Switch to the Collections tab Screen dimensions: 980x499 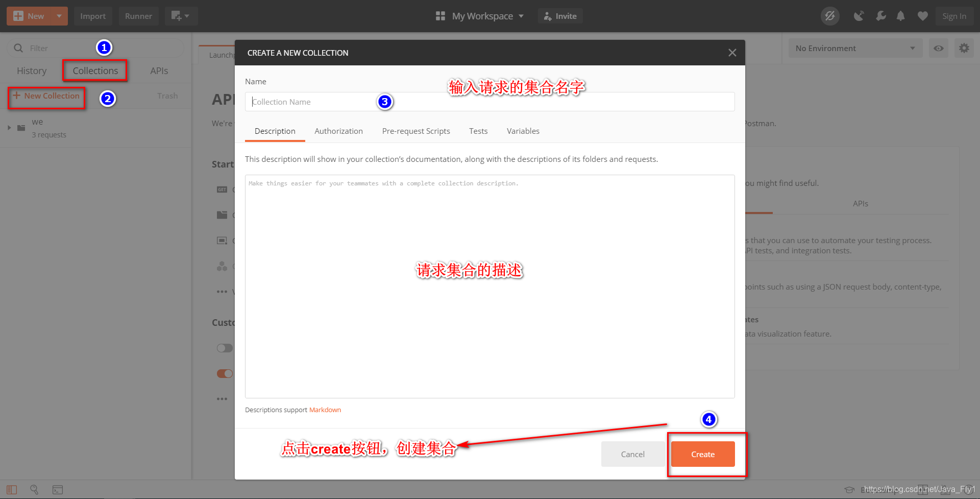tap(95, 70)
